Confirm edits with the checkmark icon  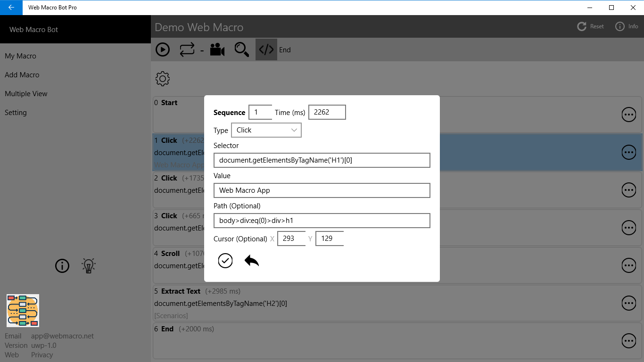[225, 261]
